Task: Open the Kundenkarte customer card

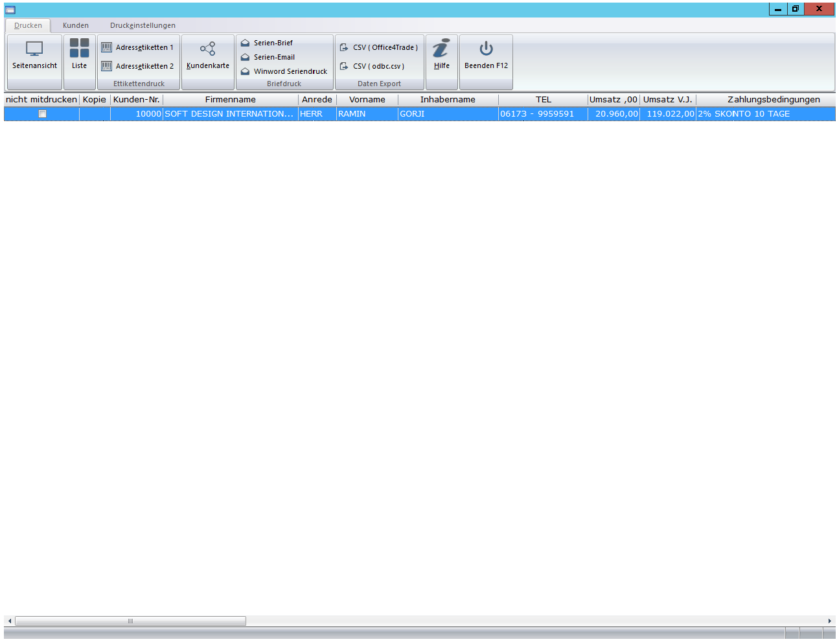Action: pyautogui.click(x=207, y=55)
